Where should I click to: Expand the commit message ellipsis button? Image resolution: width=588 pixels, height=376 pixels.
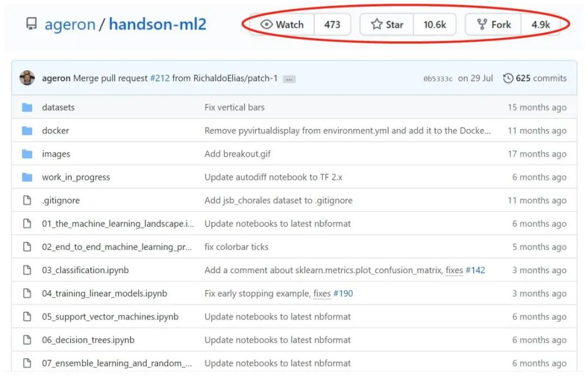289,79
